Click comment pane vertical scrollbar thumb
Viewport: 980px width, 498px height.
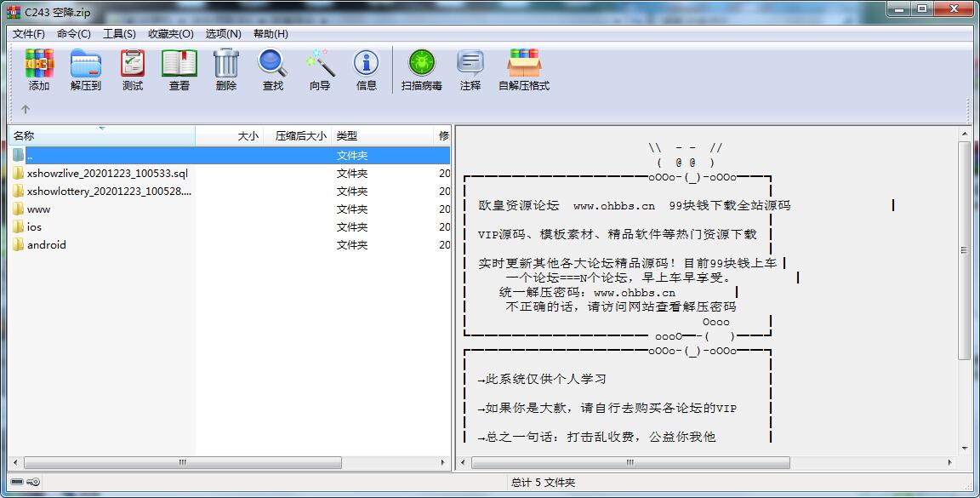[x=964, y=249]
